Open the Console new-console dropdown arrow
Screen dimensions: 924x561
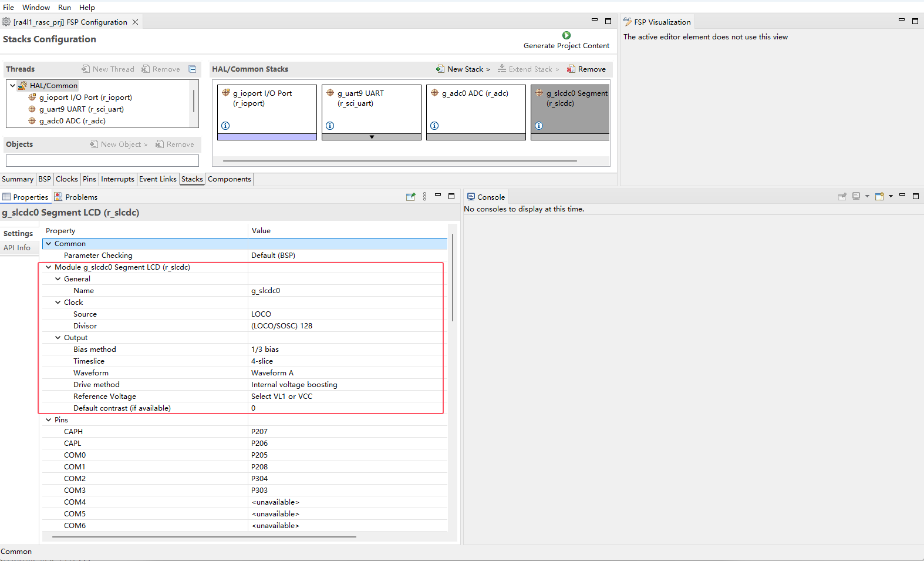891,196
